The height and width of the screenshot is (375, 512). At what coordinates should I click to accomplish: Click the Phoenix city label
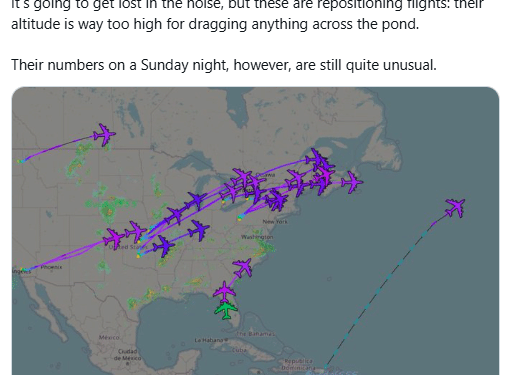point(52,267)
